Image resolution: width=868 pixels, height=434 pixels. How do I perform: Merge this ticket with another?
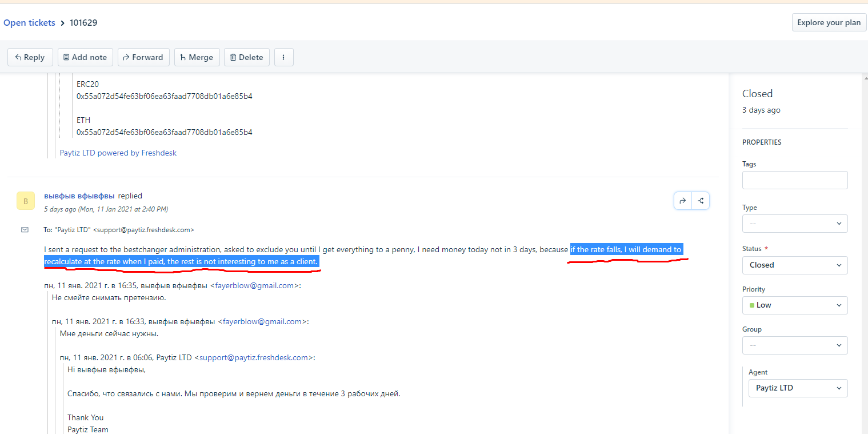[x=197, y=57]
